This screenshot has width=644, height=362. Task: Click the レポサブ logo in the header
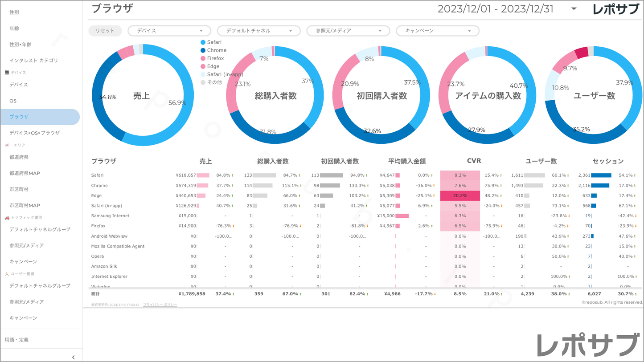point(615,9)
